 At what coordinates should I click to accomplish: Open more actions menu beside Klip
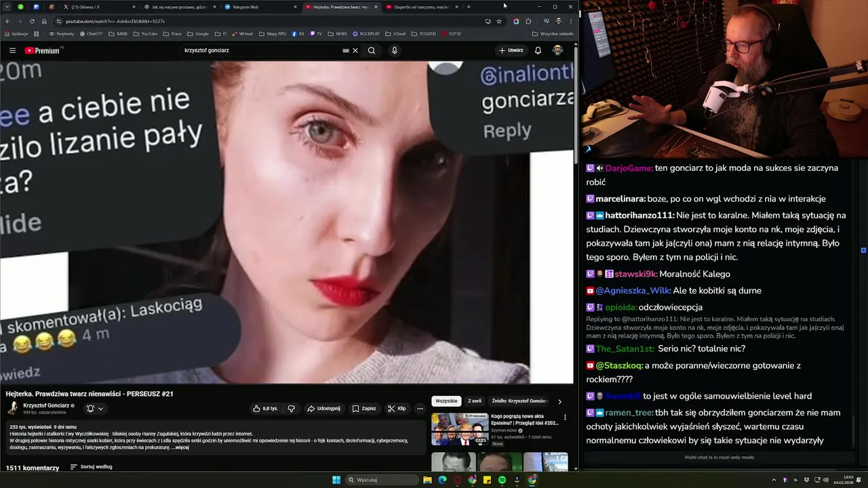pos(420,409)
